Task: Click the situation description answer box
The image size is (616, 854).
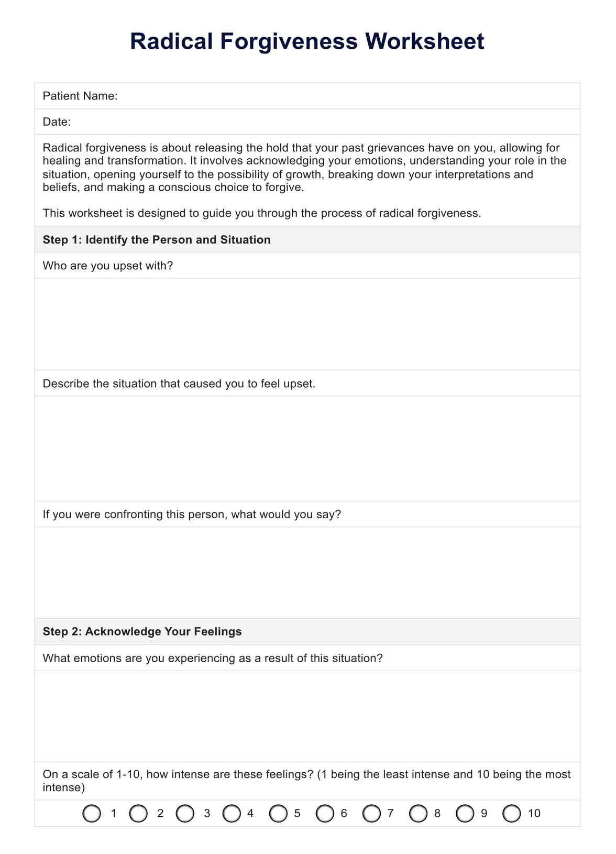Action: [x=307, y=448]
